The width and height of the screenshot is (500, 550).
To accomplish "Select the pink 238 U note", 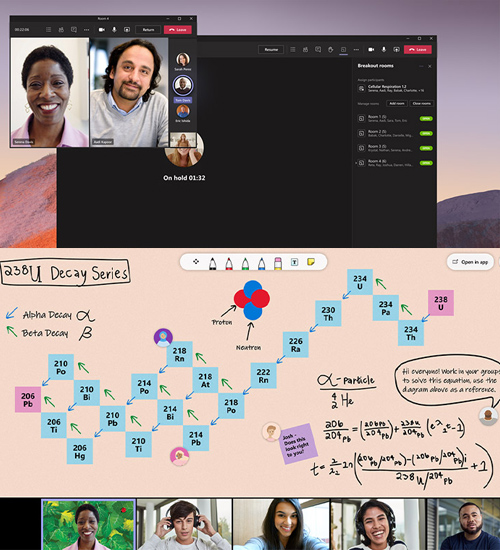I will (x=441, y=303).
